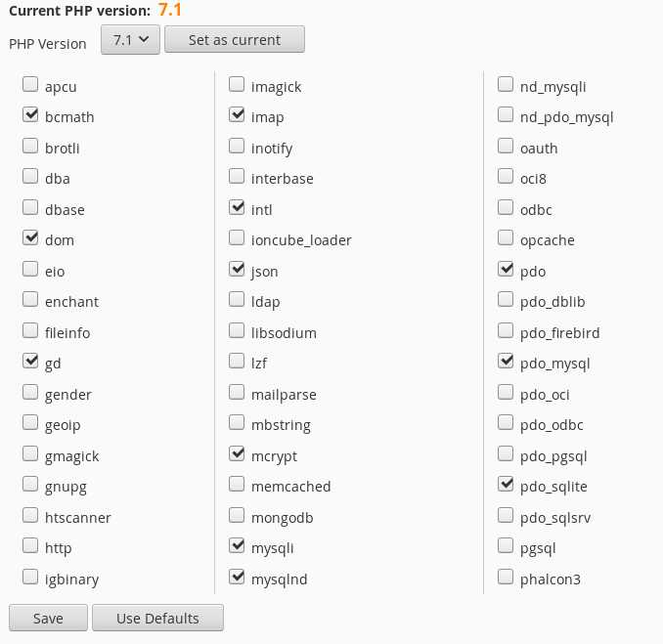Enable the imagick extension

coord(237,85)
